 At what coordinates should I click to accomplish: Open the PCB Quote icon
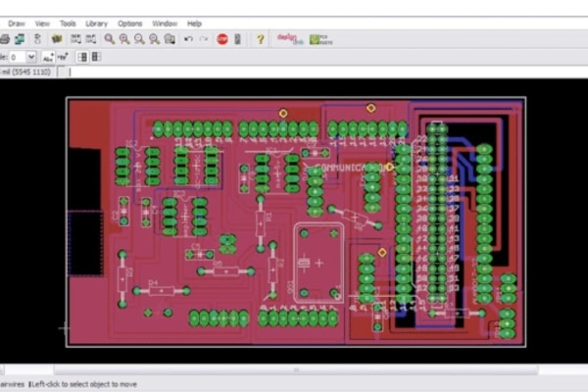tap(321, 39)
